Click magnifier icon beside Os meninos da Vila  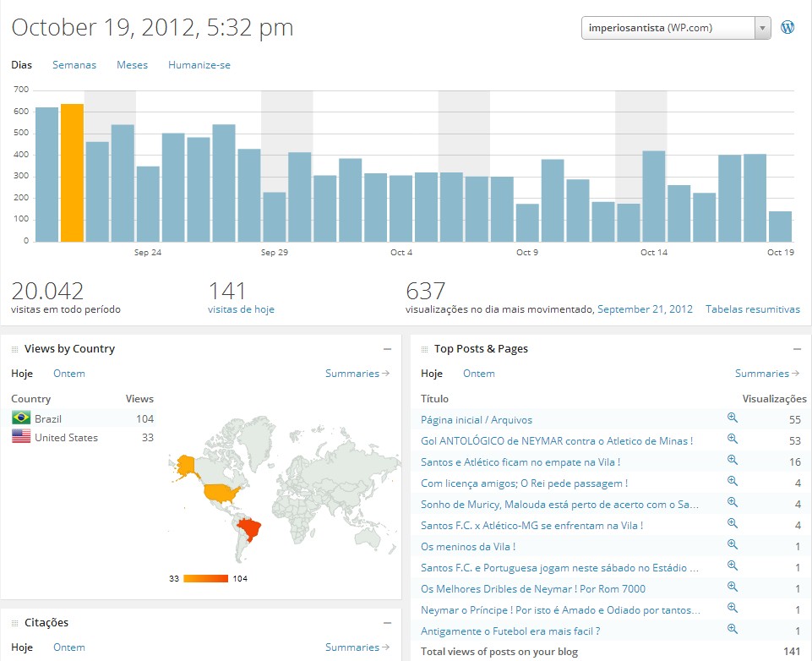point(733,545)
